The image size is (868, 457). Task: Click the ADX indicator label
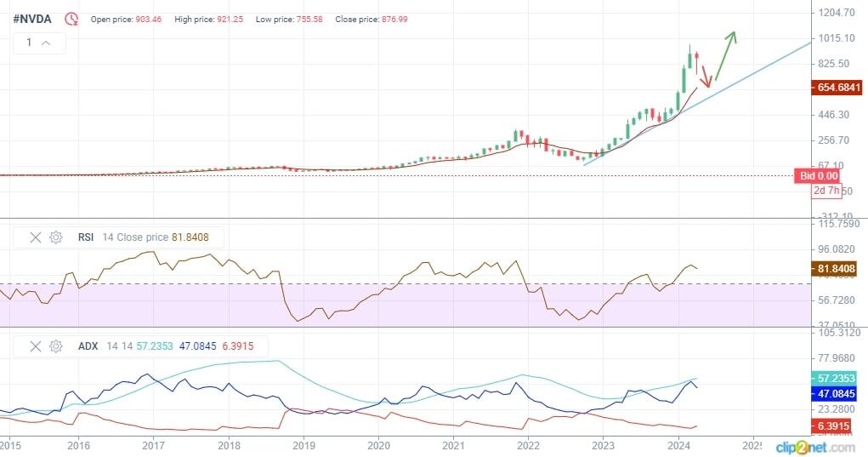[88, 346]
